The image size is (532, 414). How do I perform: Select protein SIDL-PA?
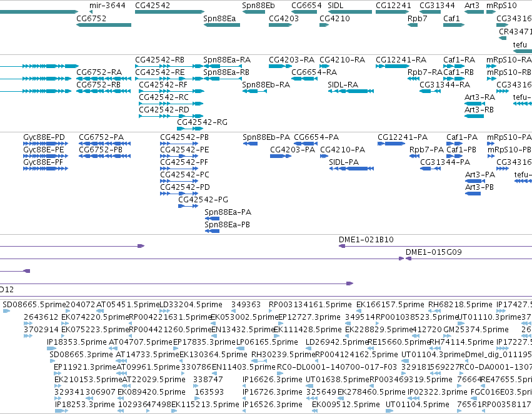(351, 169)
